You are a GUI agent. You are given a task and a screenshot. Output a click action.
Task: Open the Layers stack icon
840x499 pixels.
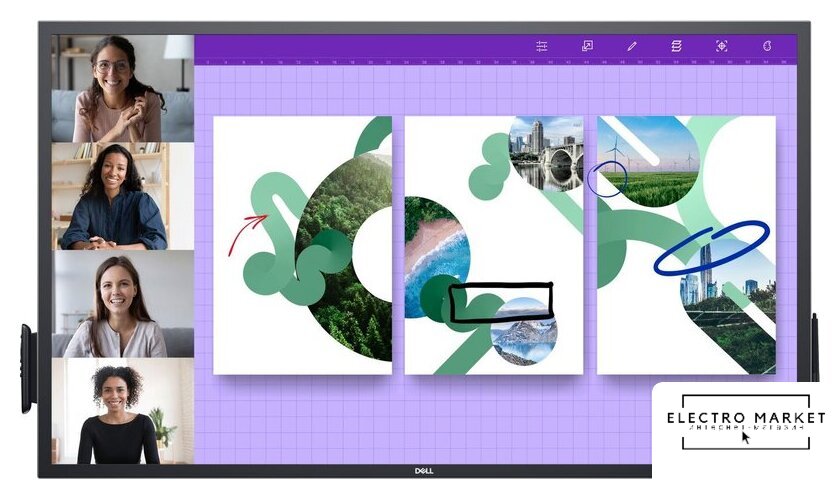pyautogui.click(x=676, y=46)
